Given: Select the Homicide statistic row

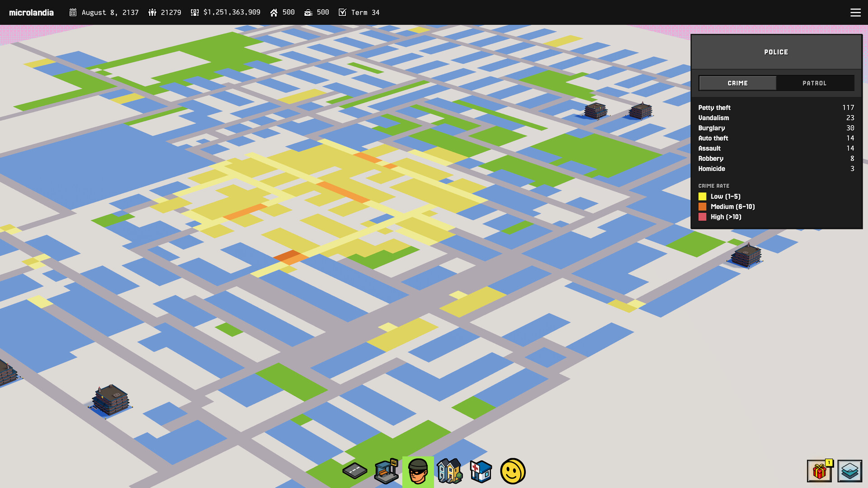Looking at the screenshot, I should tap(776, 169).
